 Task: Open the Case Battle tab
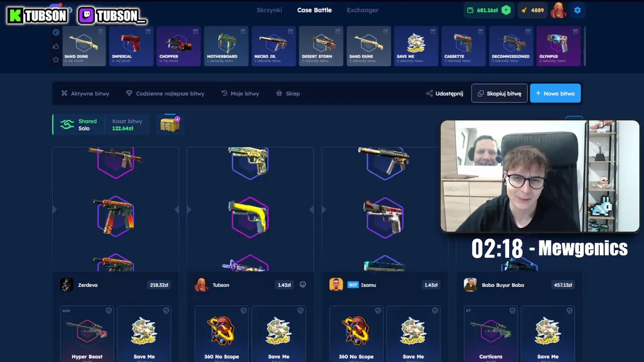point(314,10)
